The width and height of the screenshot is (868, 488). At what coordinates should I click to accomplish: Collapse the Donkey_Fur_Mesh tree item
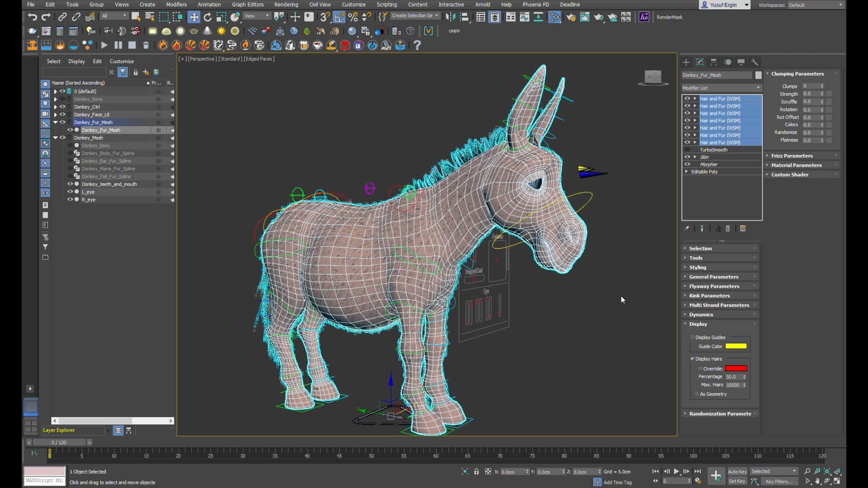pos(55,122)
